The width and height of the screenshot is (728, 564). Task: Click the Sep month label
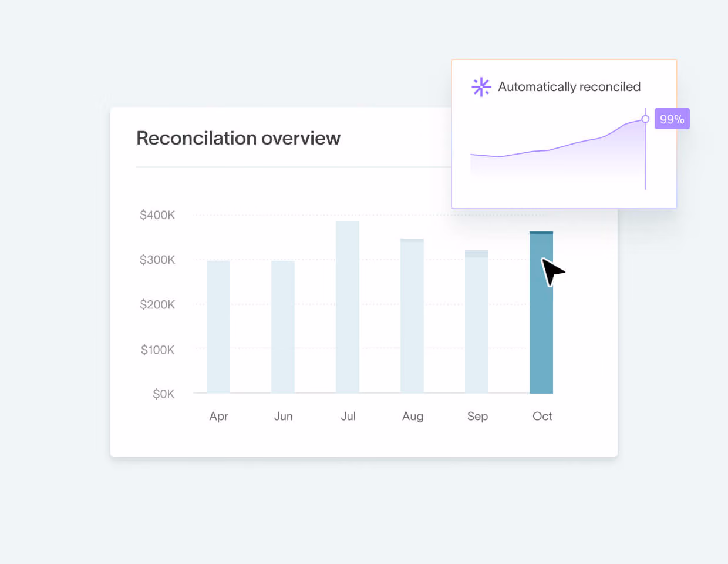[x=477, y=417]
